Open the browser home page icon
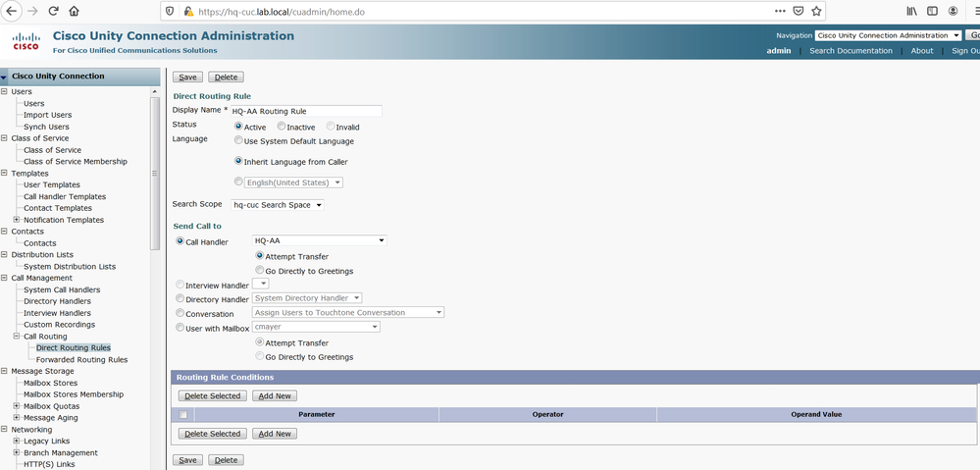This screenshot has width=980, height=470. 75,11
